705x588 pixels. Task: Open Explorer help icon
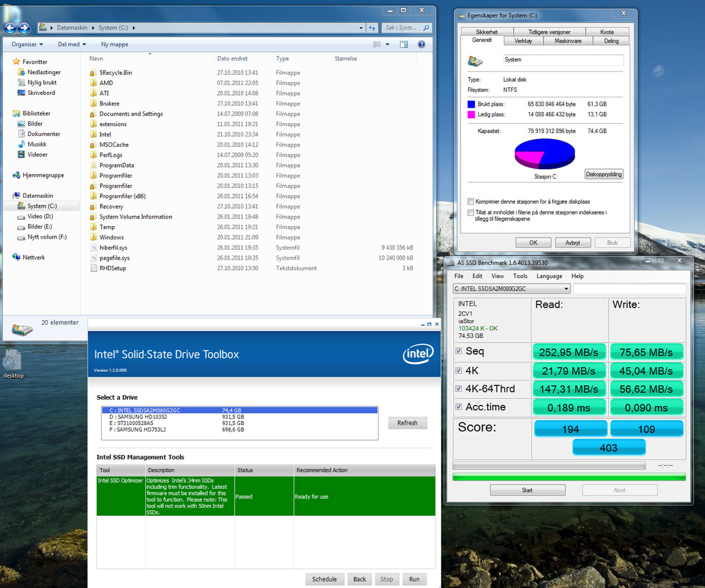pos(421,44)
